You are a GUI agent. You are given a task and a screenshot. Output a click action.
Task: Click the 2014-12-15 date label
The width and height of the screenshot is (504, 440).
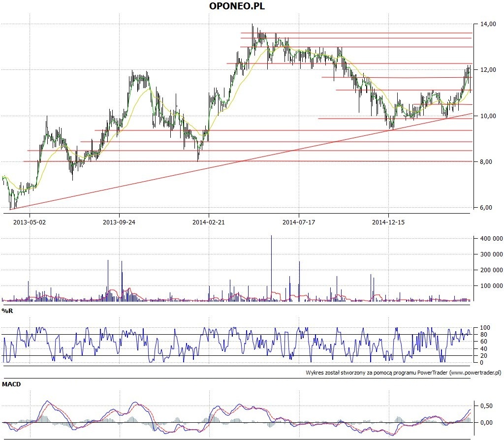point(388,222)
